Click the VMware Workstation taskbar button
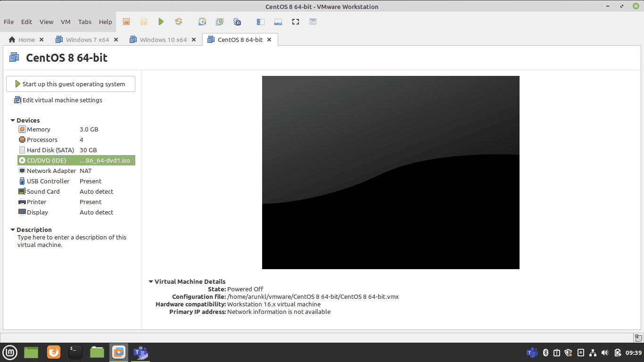Screen dimensions: 644x362 pyautogui.click(x=119, y=352)
